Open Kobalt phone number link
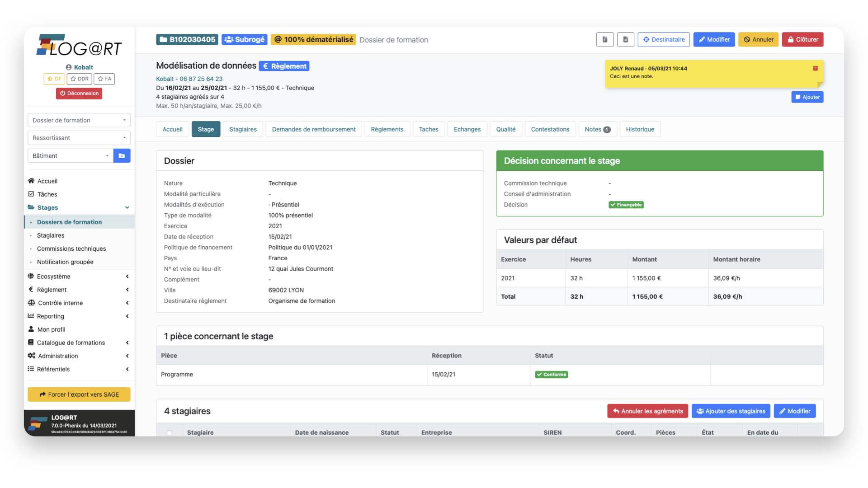The image size is (868, 488). pyautogui.click(x=189, y=79)
